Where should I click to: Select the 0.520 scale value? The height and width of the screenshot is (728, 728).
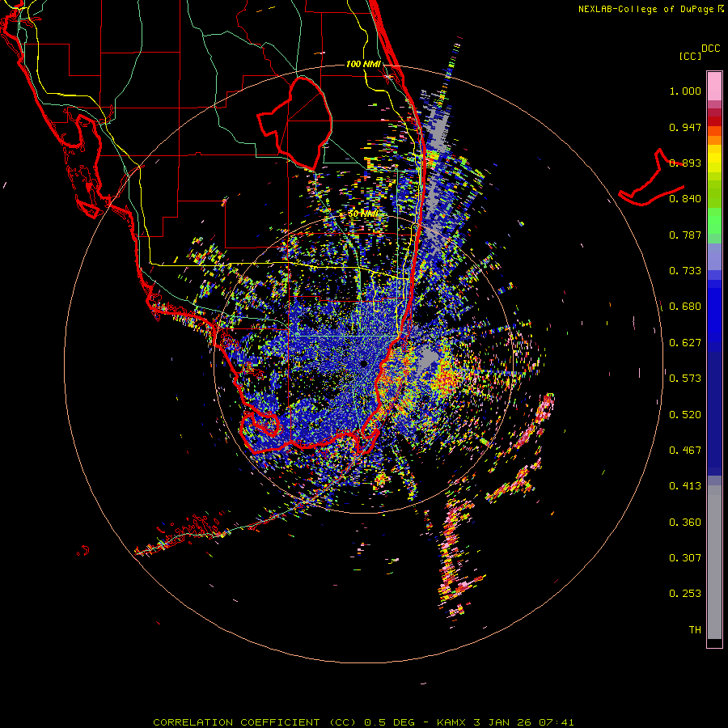point(685,415)
